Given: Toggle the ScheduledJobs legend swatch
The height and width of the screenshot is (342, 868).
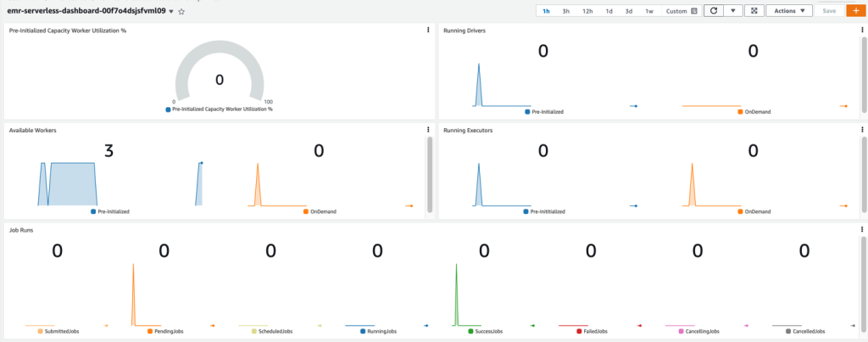Looking at the screenshot, I should (254, 332).
